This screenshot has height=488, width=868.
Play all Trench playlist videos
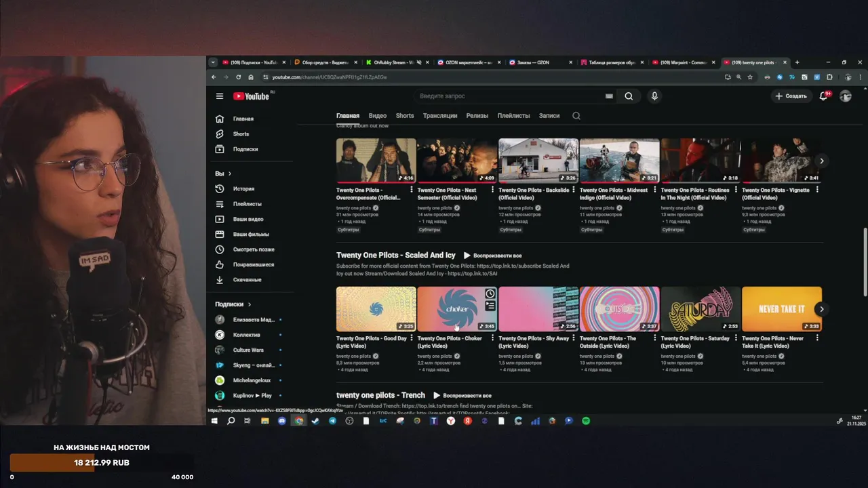[x=462, y=396]
